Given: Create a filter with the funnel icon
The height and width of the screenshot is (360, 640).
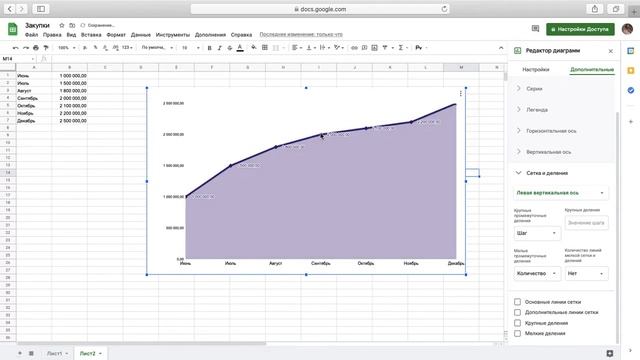Looking at the screenshot, I should tap(385, 48).
